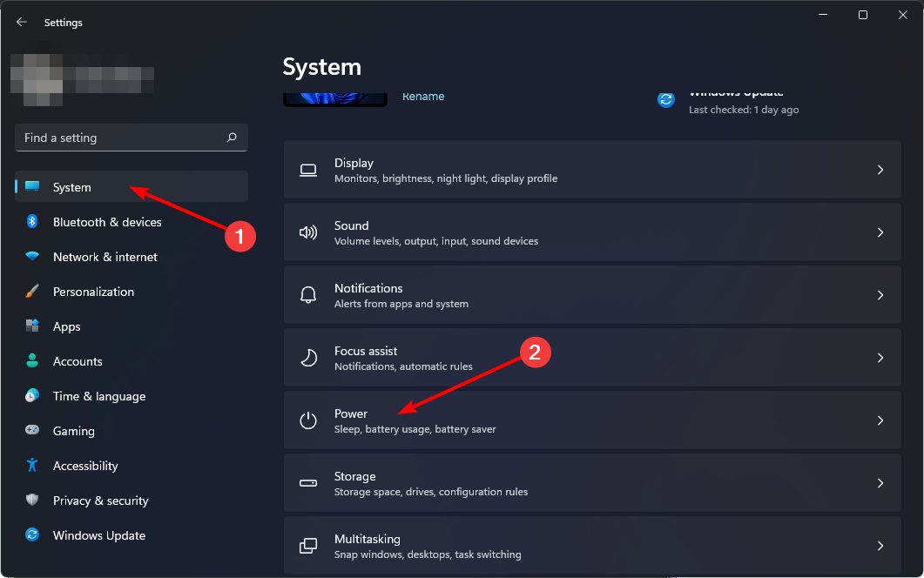Click the Power title text
This screenshot has height=578, width=924.
(351, 413)
